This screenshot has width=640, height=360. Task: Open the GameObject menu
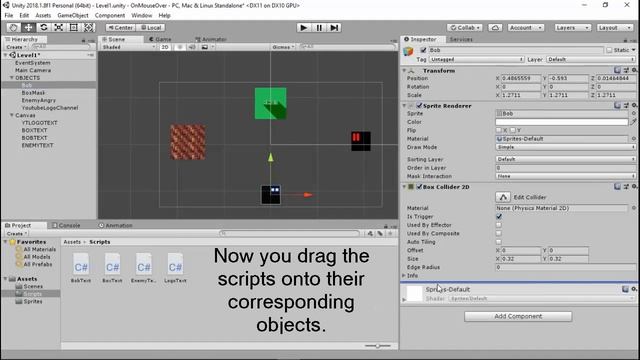73,16
